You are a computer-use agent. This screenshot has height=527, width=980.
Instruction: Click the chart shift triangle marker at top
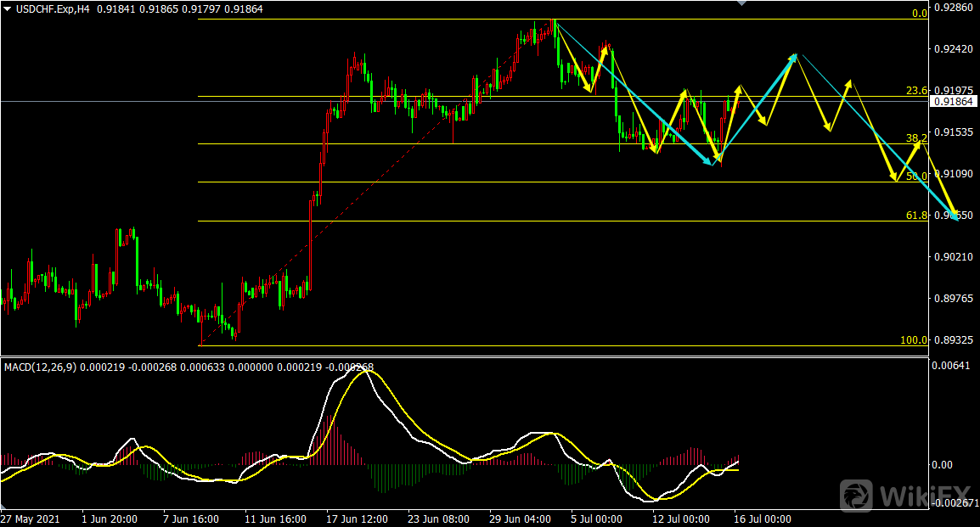click(x=743, y=3)
